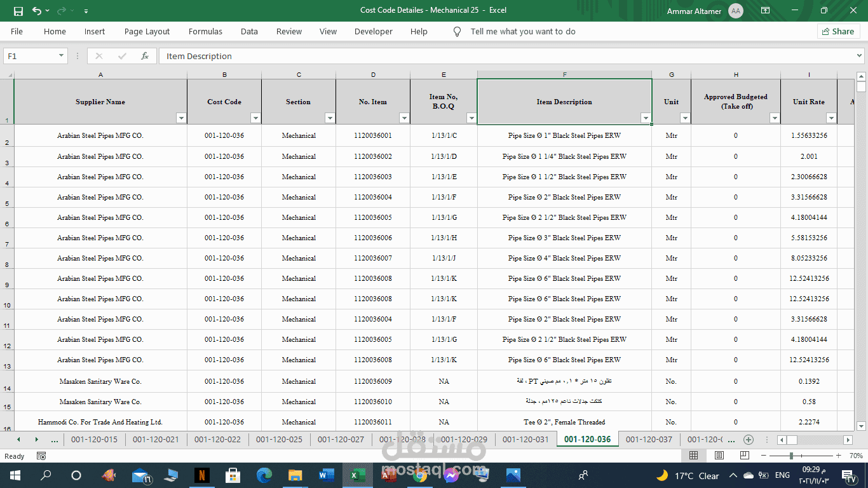868x488 pixels.
Task: Open the Name Box dropdown arrow
Action: 62,56
